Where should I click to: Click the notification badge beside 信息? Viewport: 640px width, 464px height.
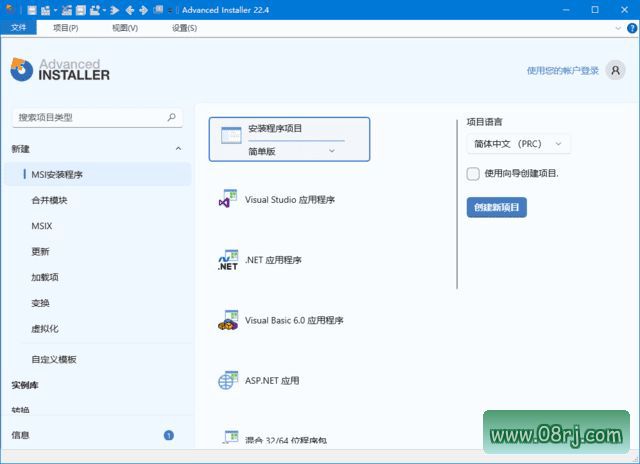[169, 435]
